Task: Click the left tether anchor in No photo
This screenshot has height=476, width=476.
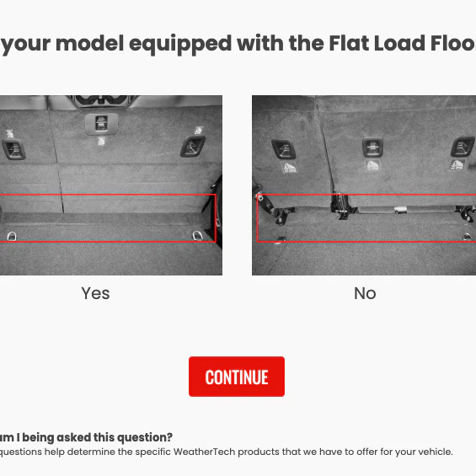Action: point(284,149)
